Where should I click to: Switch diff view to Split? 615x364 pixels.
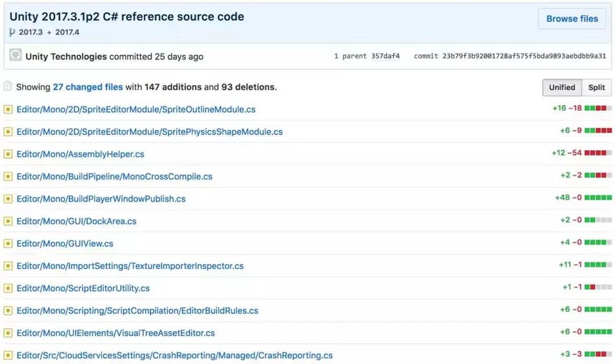(x=596, y=87)
